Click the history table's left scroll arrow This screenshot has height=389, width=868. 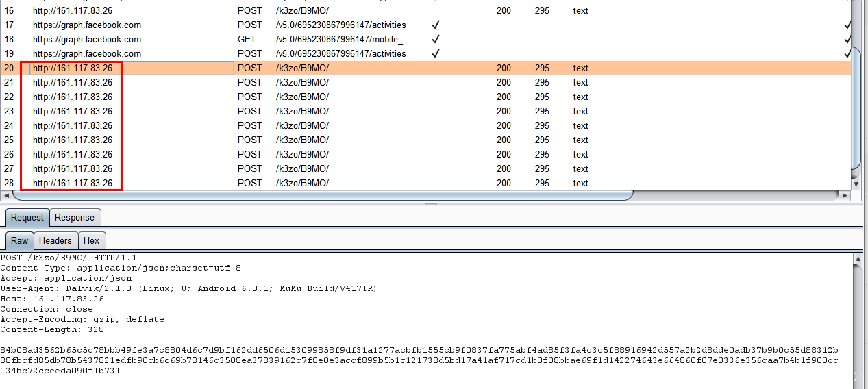(x=7, y=195)
